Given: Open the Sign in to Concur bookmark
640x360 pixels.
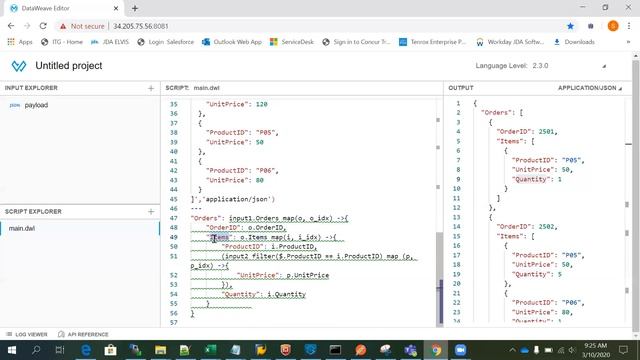Looking at the screenshot, I should click(x=356, y=42).
